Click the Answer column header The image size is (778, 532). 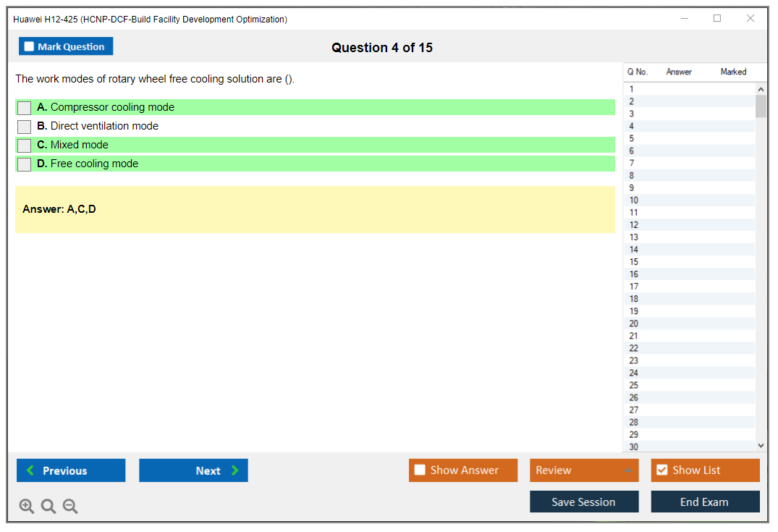point(679,72)
